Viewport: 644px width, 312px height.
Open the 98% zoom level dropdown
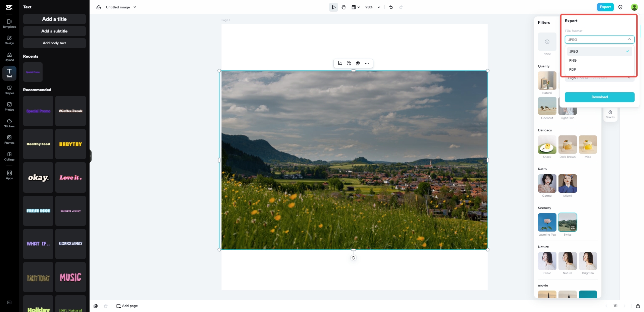(373, 7)
